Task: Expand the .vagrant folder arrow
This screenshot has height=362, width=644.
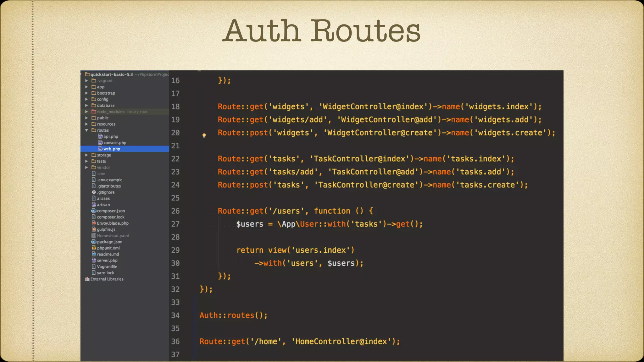Action: pos(86,81)
